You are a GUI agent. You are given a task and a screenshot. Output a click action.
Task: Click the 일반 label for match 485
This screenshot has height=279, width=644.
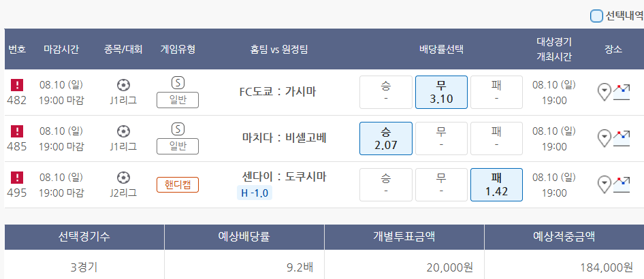coord(178,146)
